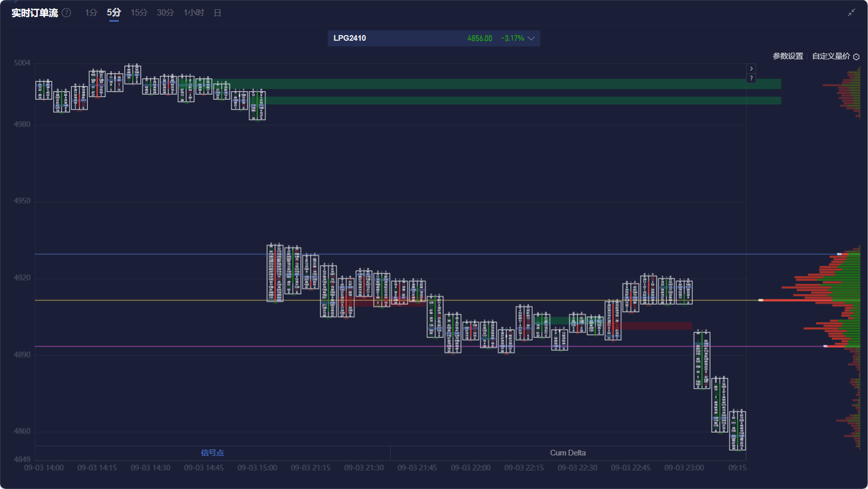868x489 pixels.
Task: Select the purple lower value-area line marker
Action: click(x=826, y=346)
